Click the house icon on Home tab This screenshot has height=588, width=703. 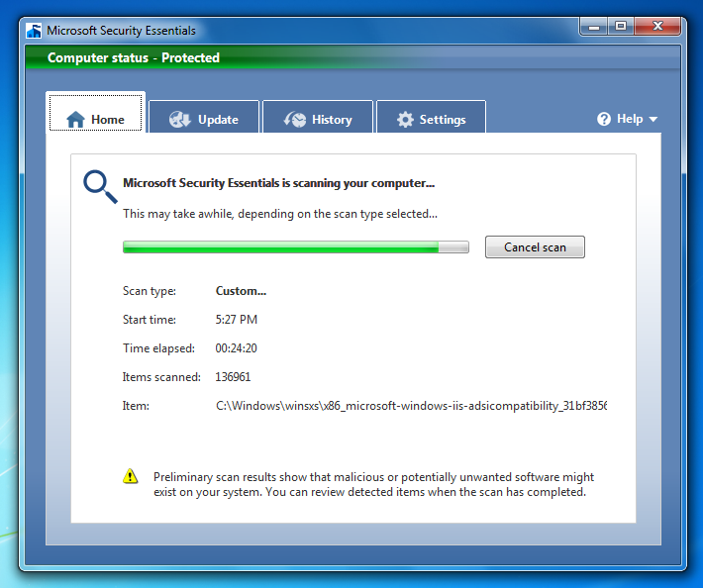tap(75, 119)
